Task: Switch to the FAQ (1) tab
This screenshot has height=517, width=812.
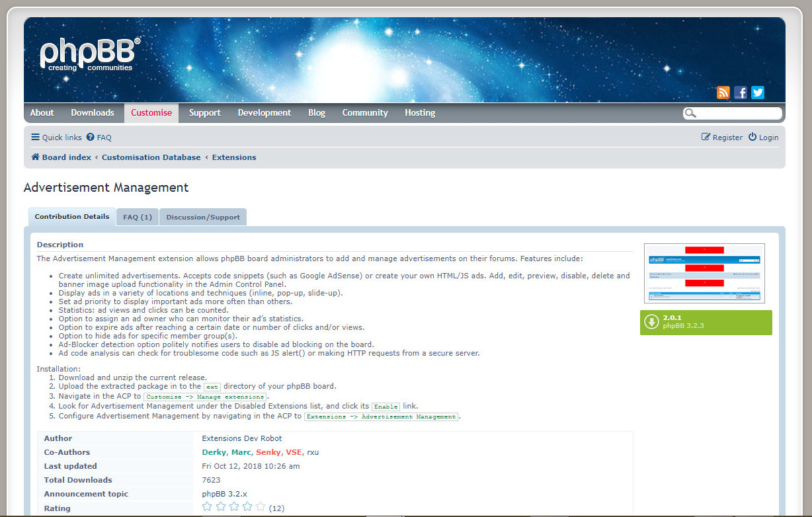Action: (x=138, y=217)
